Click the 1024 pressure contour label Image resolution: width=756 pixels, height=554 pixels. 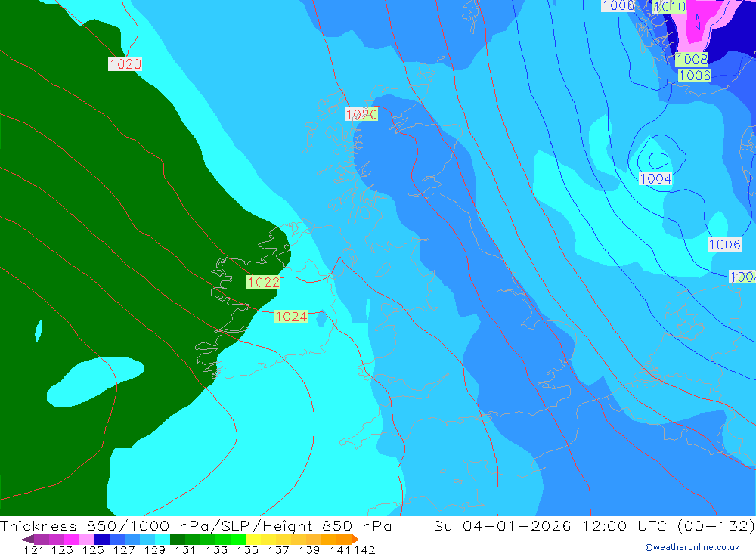pos(291,316)
